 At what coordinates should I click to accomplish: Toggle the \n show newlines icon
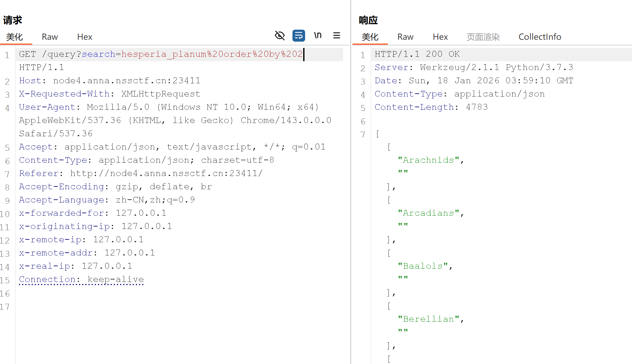318,36
